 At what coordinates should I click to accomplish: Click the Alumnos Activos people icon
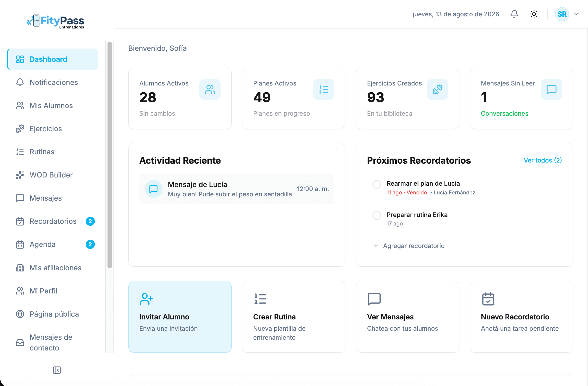pyautogui.click(x=210, y=89)
